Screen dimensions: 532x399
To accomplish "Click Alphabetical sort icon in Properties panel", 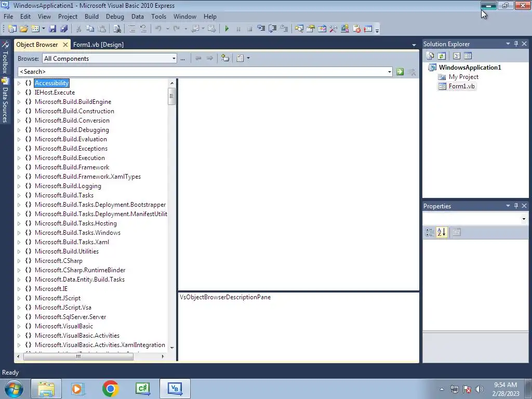I will point(442,232).
